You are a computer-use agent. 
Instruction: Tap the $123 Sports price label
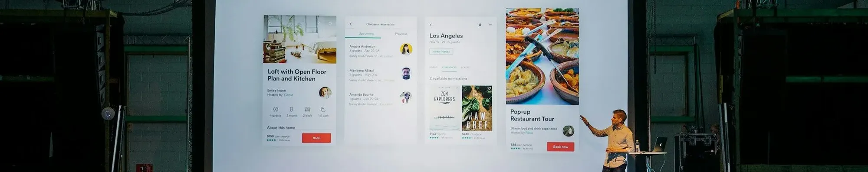pyautogui.click(x=438, y=134)
